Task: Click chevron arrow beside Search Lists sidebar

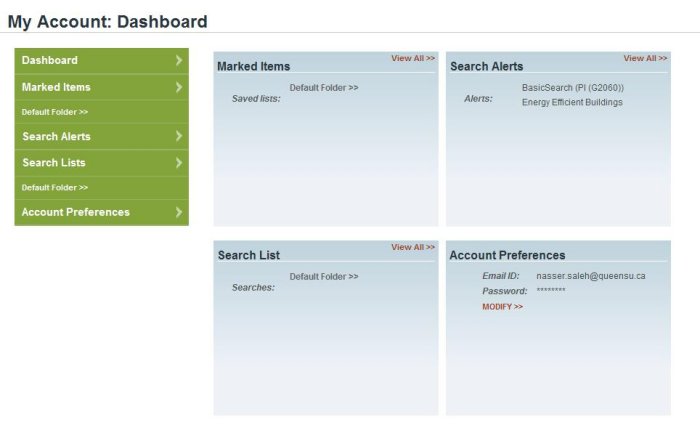Action: [179, 162]
